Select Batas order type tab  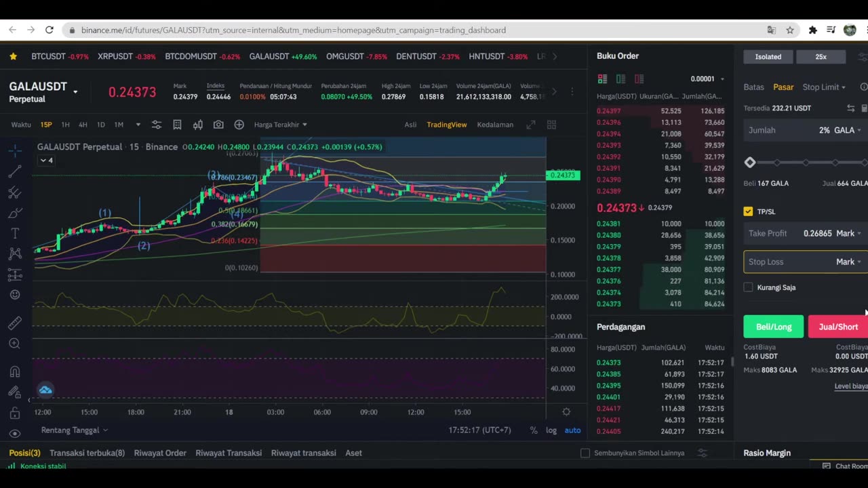click(753, 87)
